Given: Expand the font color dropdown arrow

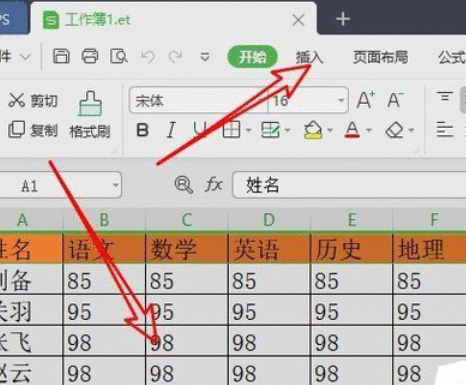Looking at the screenshot, I should [x=369, y=130].
